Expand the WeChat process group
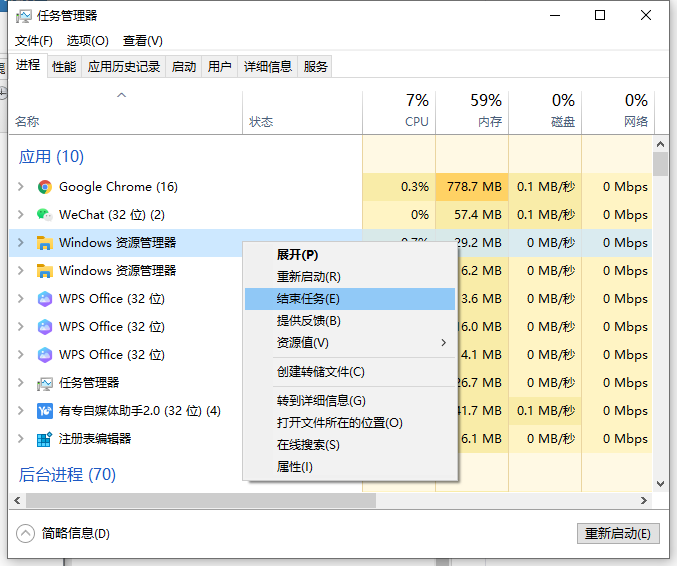The image size is (677, 566). click(21, 215)
